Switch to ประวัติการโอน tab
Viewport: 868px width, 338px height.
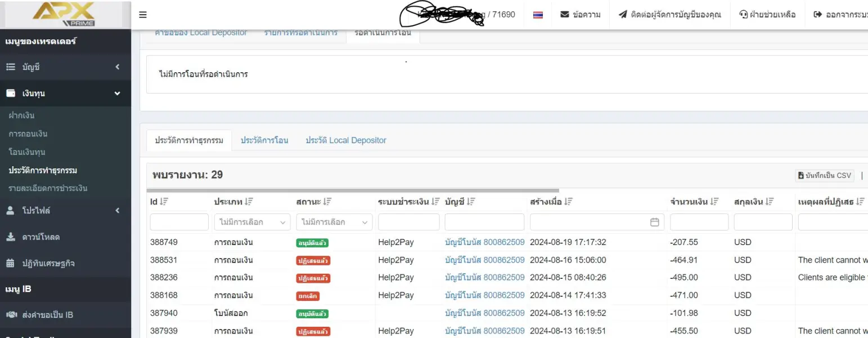tap(264, 140)
